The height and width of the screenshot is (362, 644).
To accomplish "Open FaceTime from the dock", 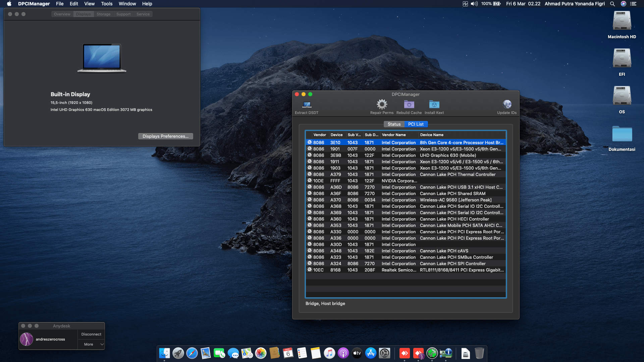I will click(x=219, y=353).
